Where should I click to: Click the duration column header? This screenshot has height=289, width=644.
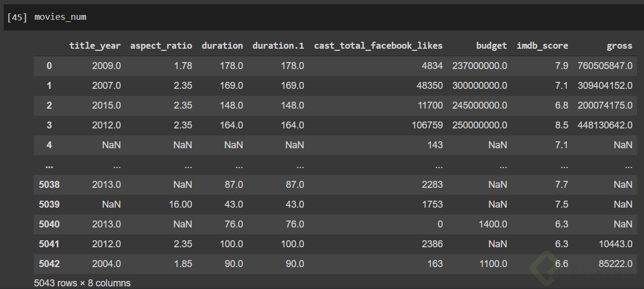pos(222,45)
